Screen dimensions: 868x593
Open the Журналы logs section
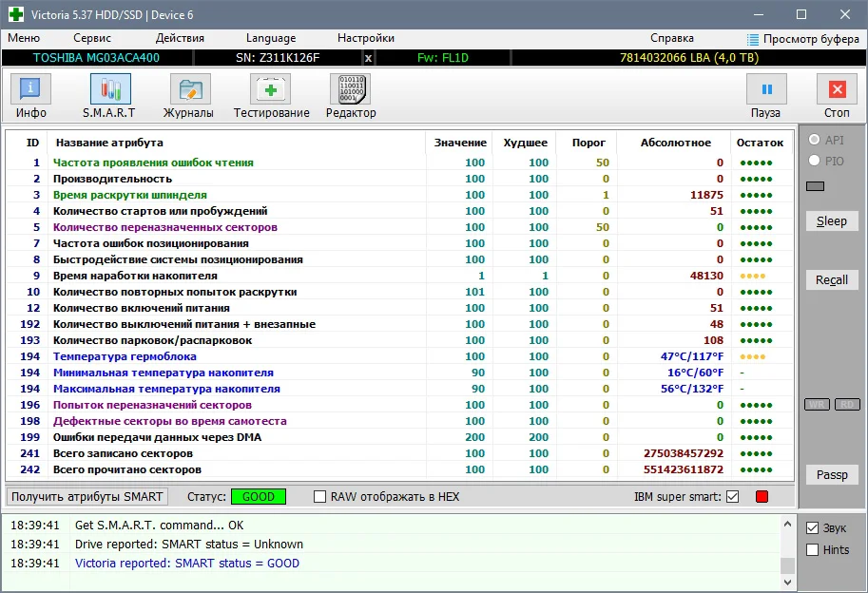(191, 90)
